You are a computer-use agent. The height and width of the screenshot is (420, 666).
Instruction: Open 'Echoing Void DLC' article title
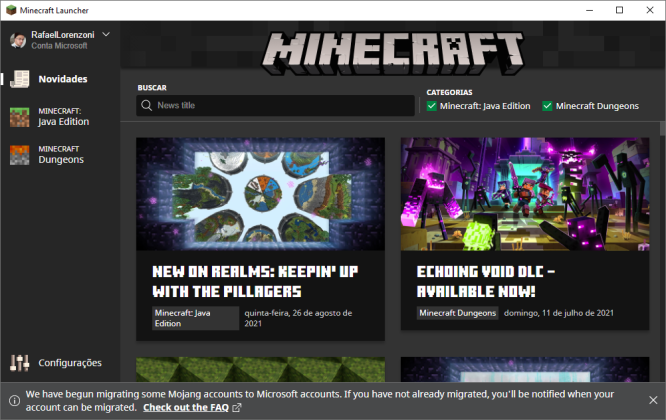(x=486, y=282)
